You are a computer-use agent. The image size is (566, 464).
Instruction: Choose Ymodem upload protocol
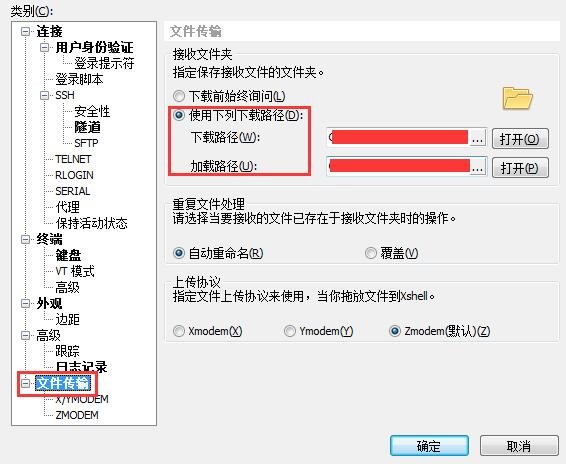tap(289, 331)
